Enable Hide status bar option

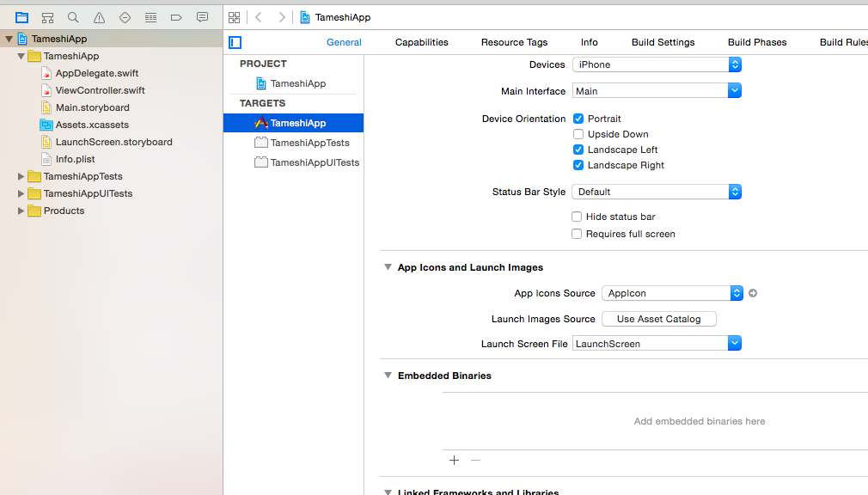(577, 217)
